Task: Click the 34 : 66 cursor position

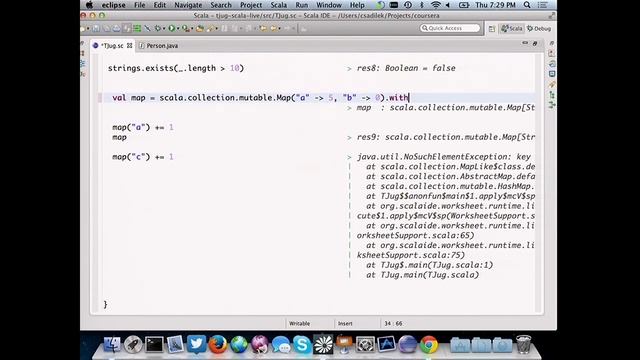Action: pyautogui.click(x=393, y=323)
